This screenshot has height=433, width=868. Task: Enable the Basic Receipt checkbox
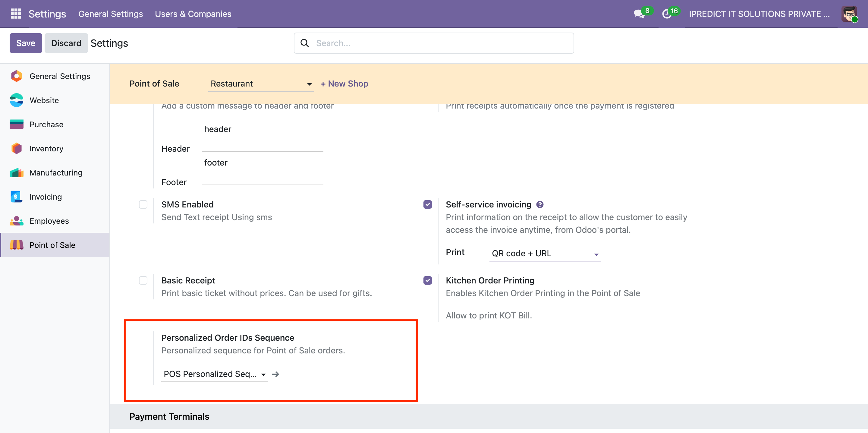[x=143, y=280]
